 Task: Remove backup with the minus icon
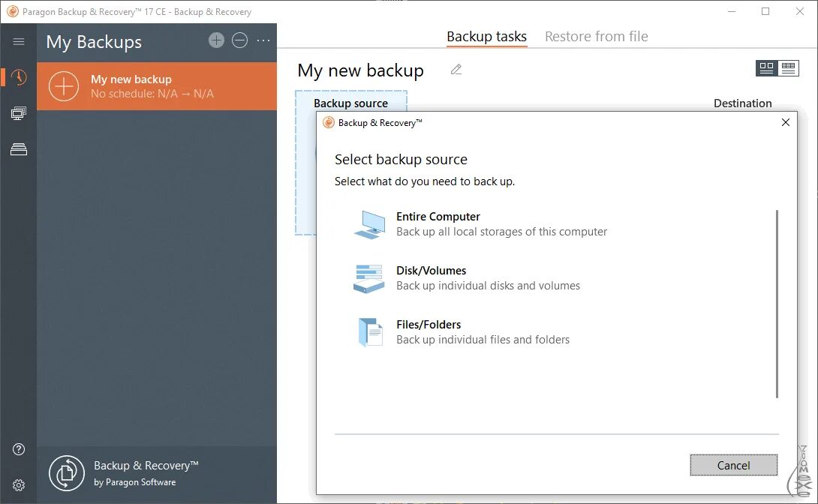[x=239, y=40]
